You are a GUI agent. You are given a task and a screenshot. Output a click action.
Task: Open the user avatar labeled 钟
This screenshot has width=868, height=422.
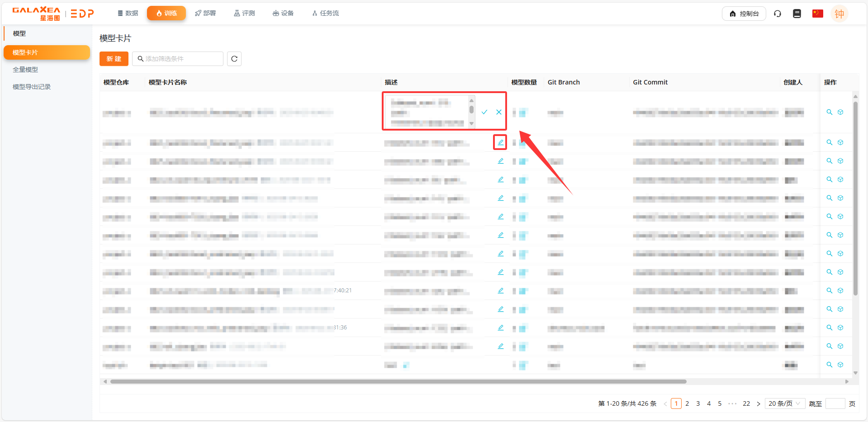coord(840,14)
